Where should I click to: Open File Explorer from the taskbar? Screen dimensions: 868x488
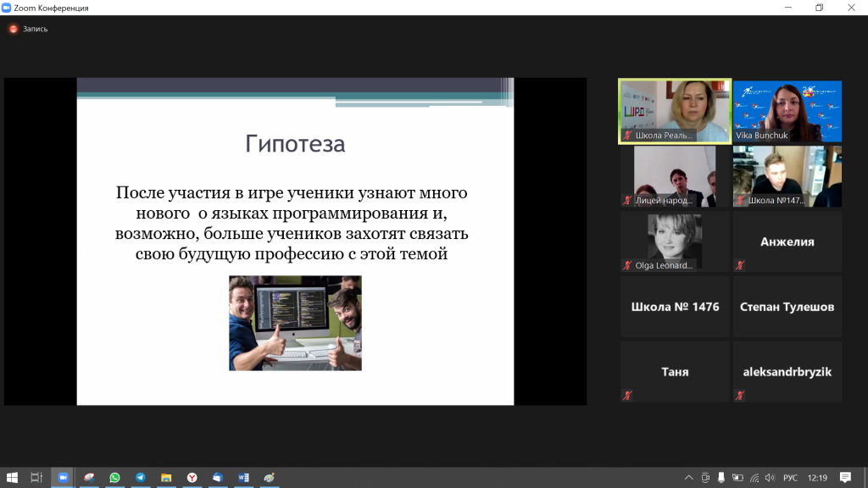click(x=166, y=478)
